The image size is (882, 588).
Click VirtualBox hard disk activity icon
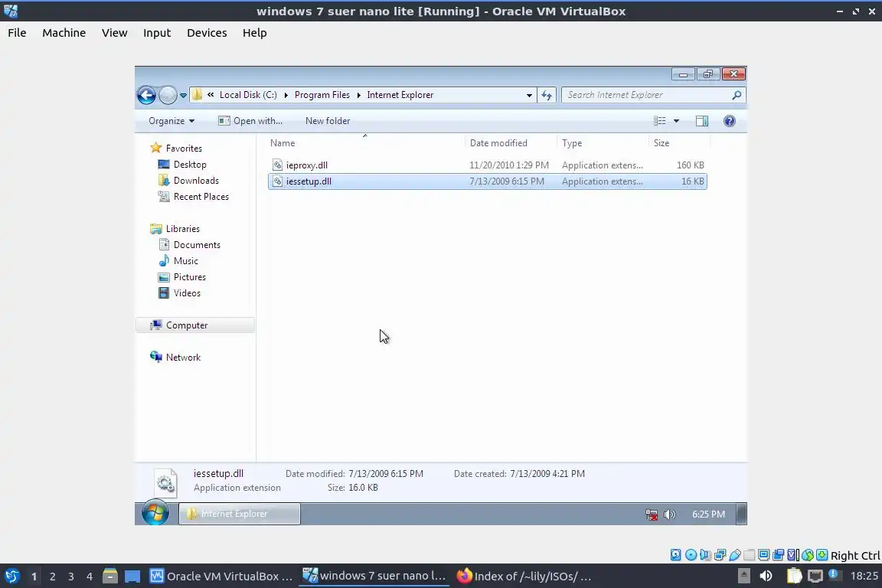[x=675, y=555]
